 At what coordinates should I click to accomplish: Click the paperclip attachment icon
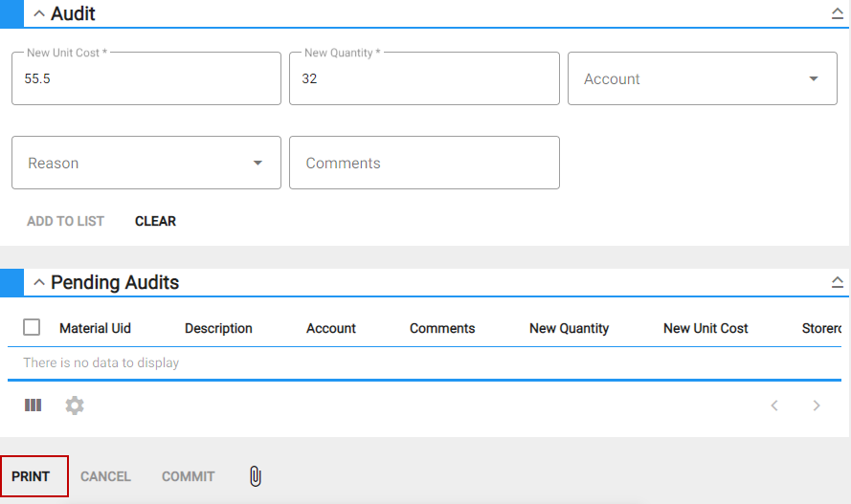coord(255,476)
